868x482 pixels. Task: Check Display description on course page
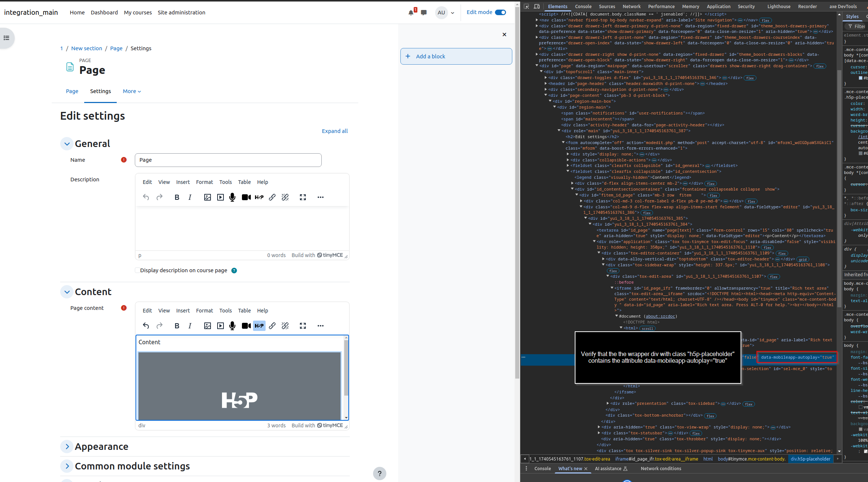click(x=137, y=270)
